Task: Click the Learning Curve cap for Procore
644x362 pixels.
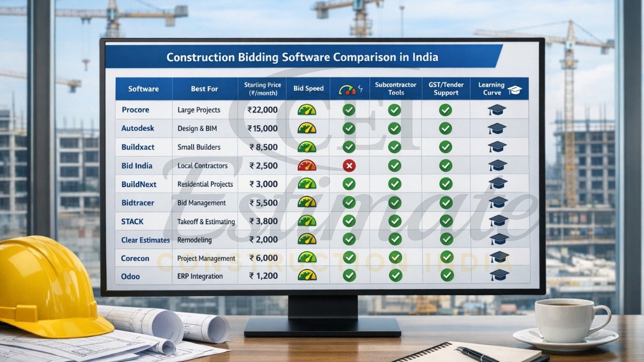Action: (497, 110)
